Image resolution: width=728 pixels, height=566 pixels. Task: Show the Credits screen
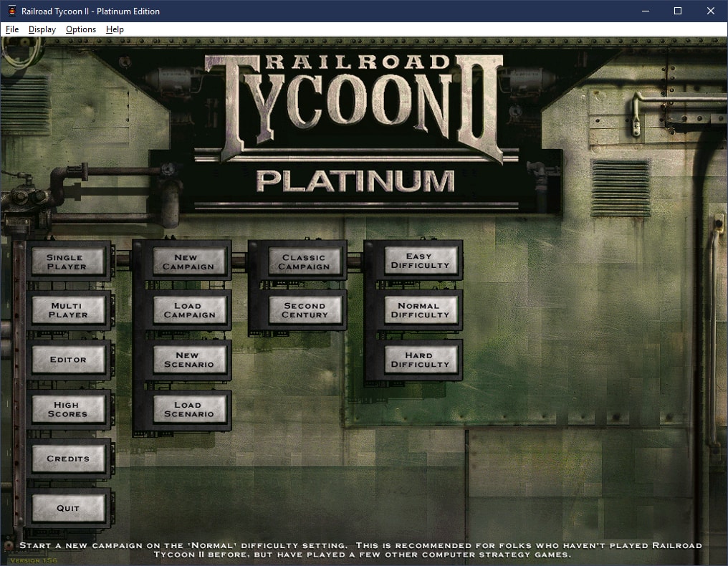(68, 459)
